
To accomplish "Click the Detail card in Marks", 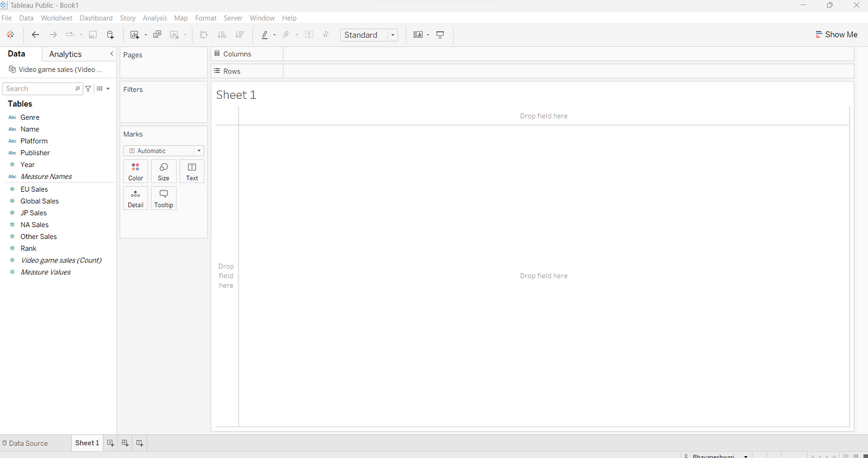I will pos(136,199).
